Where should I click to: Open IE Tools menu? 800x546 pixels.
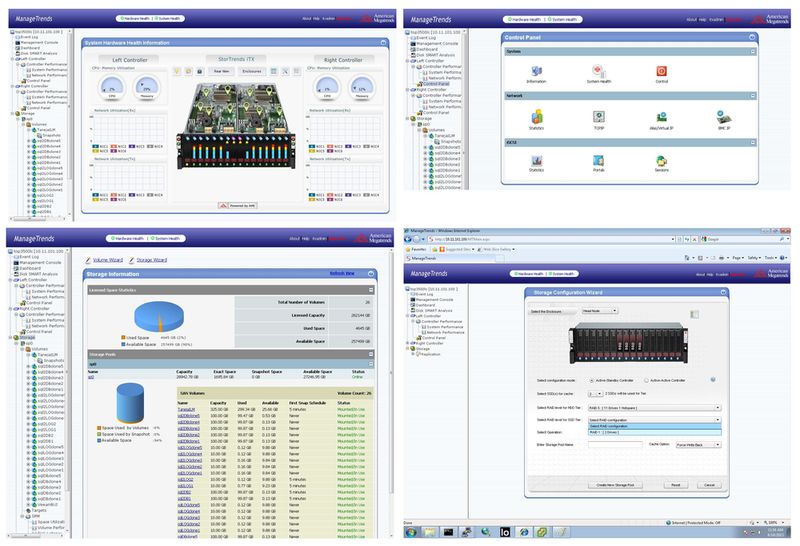[x=769, y=258]
